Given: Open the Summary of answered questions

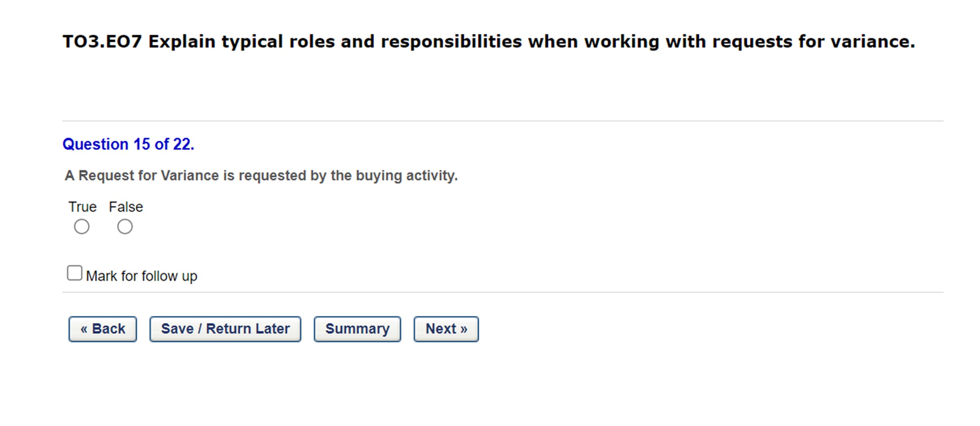Looking at the screenshot, I should 357,329.
